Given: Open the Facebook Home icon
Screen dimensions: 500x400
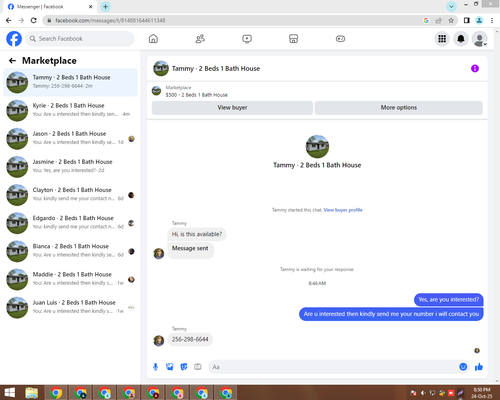Looking at the screenshot, I should pyautogui.click(x=153, y=39).
